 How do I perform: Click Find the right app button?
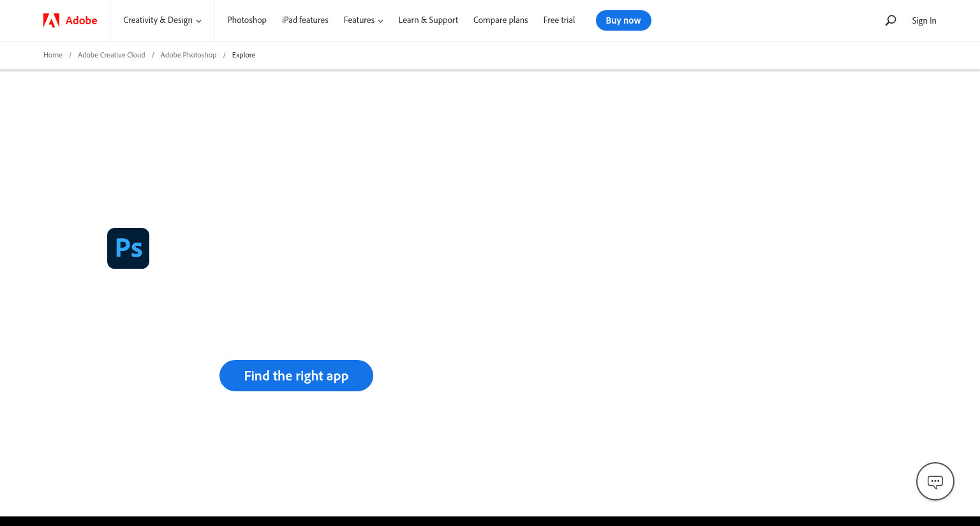coord(296,376)
